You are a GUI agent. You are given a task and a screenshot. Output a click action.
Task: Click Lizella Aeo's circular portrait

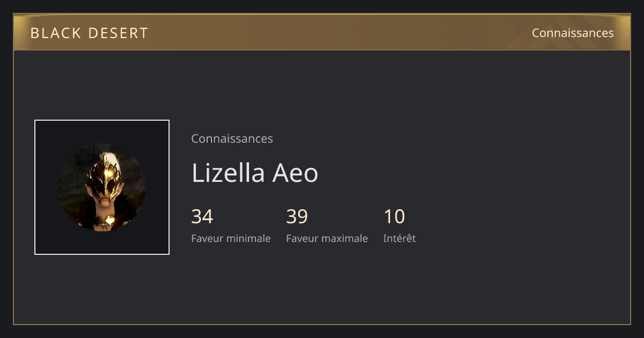point(102,187)
